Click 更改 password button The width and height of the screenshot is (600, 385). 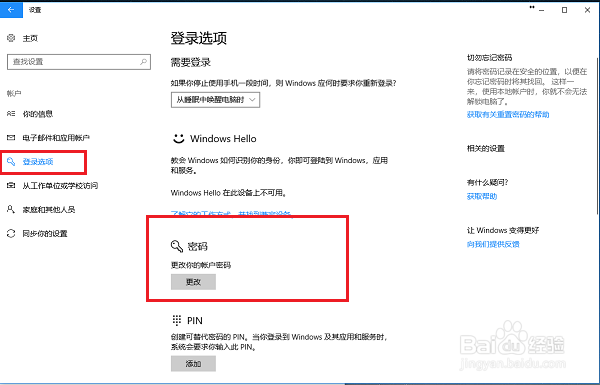coord(193,282)
